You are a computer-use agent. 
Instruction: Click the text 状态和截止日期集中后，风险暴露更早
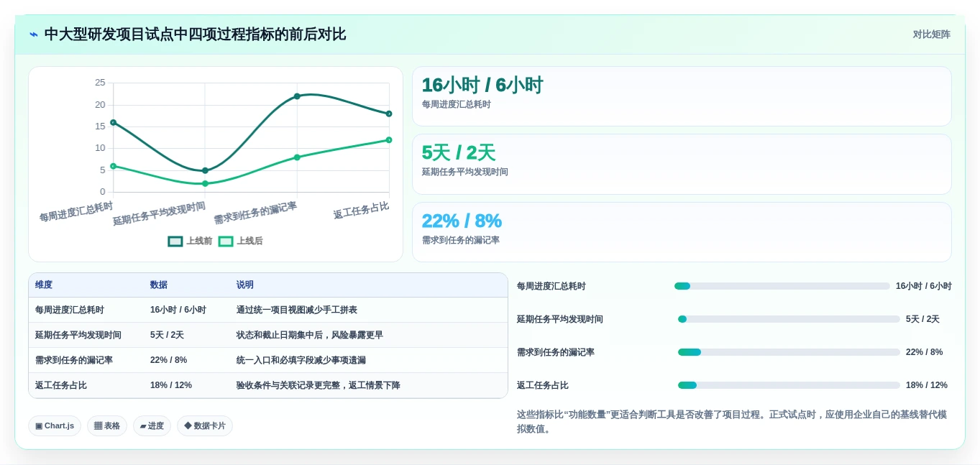coord(310,335)
